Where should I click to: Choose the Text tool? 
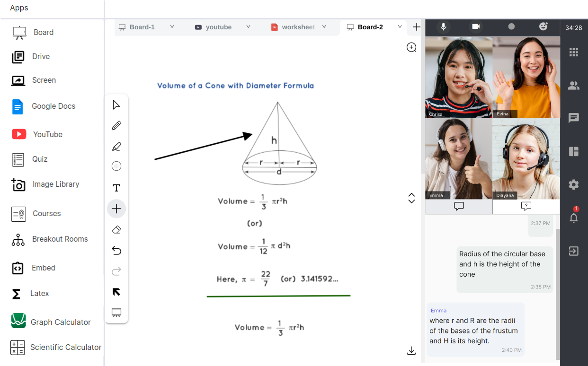116,188
